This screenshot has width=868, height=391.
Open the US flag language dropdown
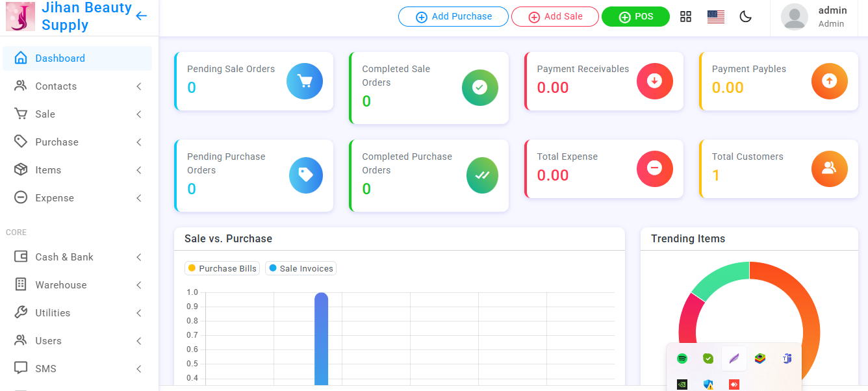(715, 17)
